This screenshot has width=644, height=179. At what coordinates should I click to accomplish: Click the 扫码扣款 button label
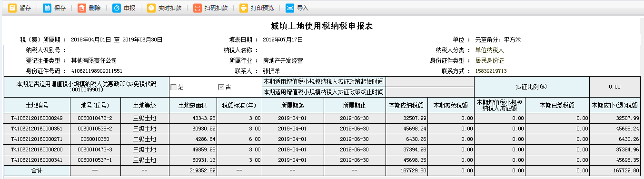(x=216, y=8)
